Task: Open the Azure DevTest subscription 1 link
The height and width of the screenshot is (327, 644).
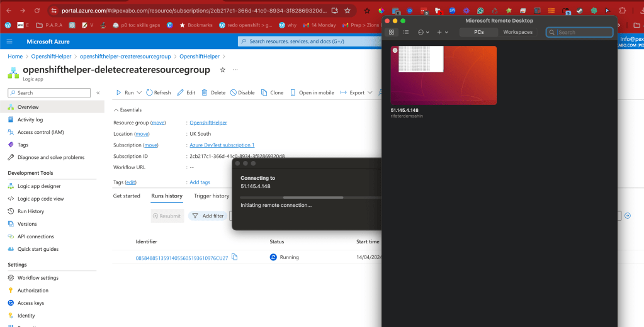Action: [222, 145]
